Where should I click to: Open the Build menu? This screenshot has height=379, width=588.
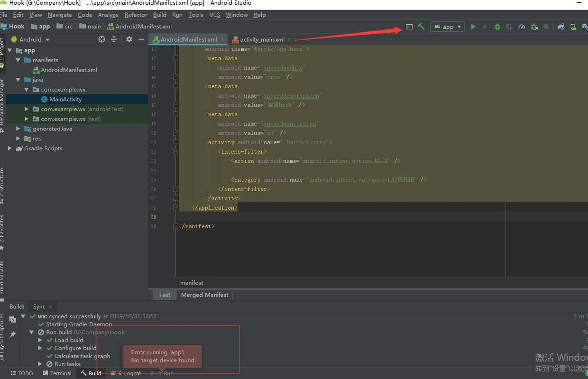pyautogui.click(x=160, y=15)
